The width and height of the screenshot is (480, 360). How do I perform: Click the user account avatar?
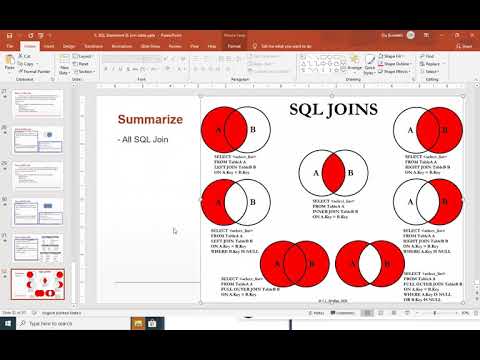(x=411, y=35)
